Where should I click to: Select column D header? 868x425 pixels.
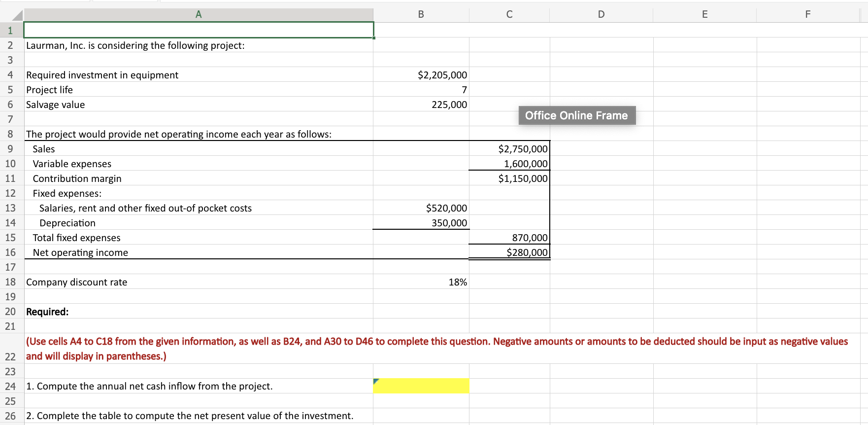[601, 14]
